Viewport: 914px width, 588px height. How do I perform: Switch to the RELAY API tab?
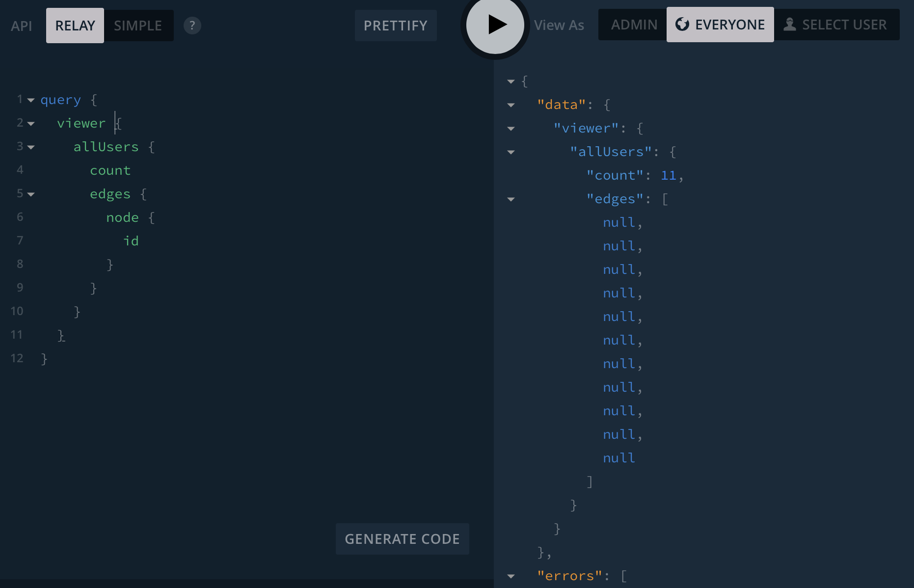tap(75, 25)
